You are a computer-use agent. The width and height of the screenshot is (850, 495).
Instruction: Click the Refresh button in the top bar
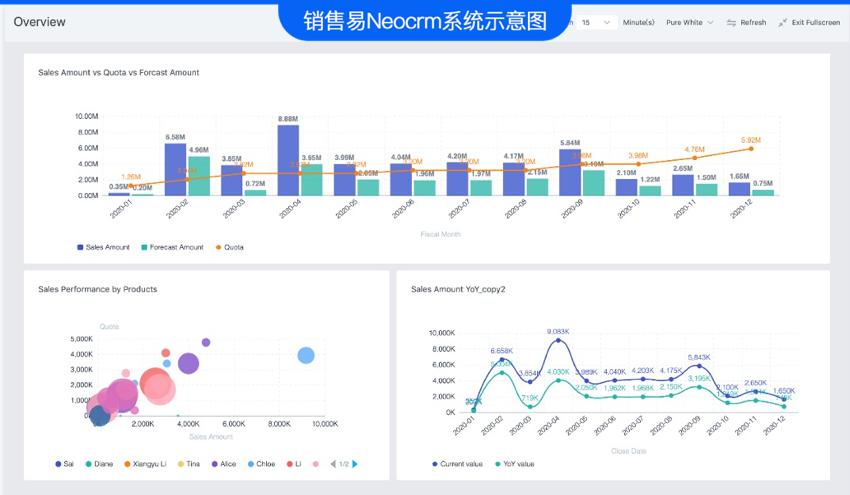point(746,22)
